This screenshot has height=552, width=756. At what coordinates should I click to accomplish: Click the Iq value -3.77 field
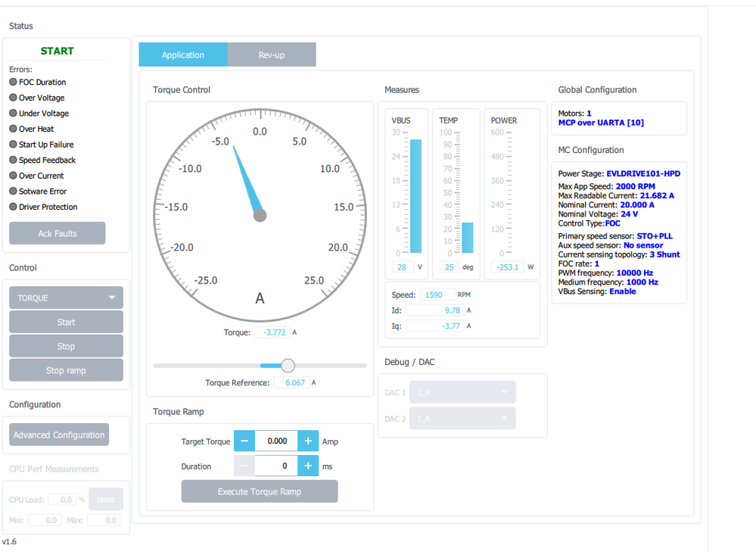(x=435, y=326)
